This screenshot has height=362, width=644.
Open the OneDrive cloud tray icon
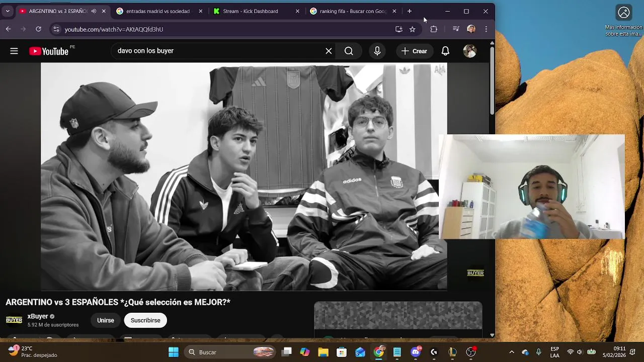pos(525,352)
